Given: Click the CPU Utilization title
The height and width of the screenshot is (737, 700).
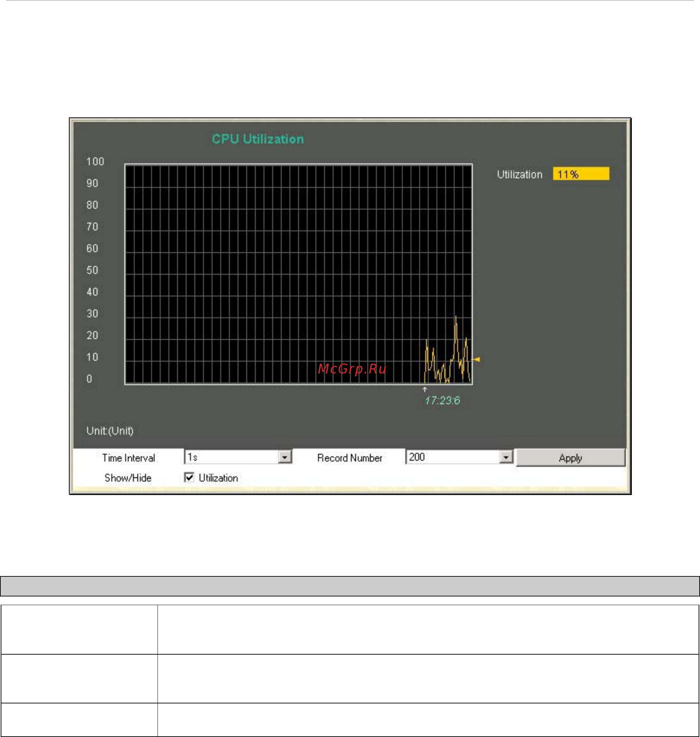Looking at the screenshot, I should [258, 139].
